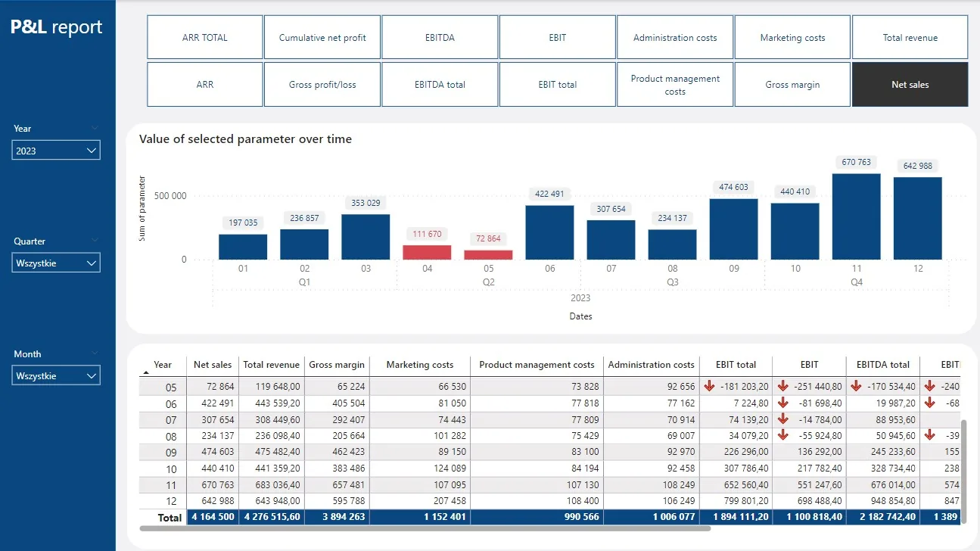Open the Year 2023 dropdown
This screenshot has height=551, width=980.
[x=56, y=151]
